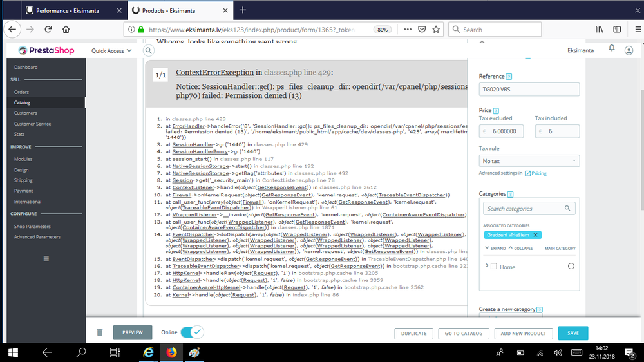Click the Categories help icon

[x=510, y=194]
